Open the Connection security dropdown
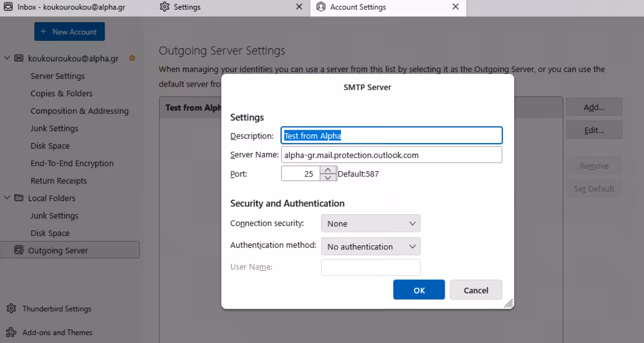 pyautogui.click(x=370, y=224)
